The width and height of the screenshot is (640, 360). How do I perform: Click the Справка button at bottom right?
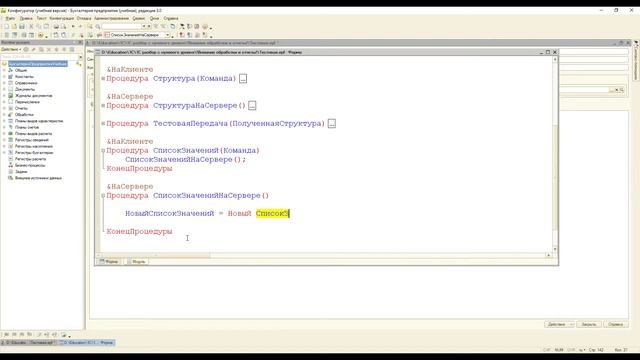coord(616,324)
